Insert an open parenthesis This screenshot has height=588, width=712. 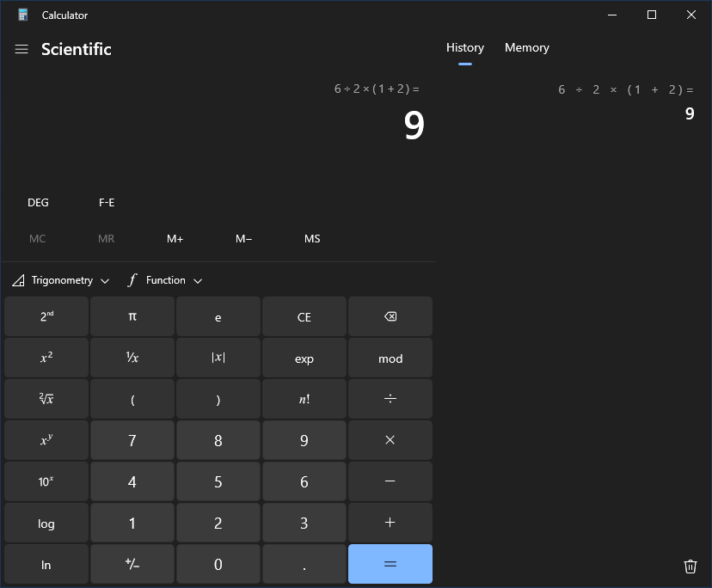[132, 399]
